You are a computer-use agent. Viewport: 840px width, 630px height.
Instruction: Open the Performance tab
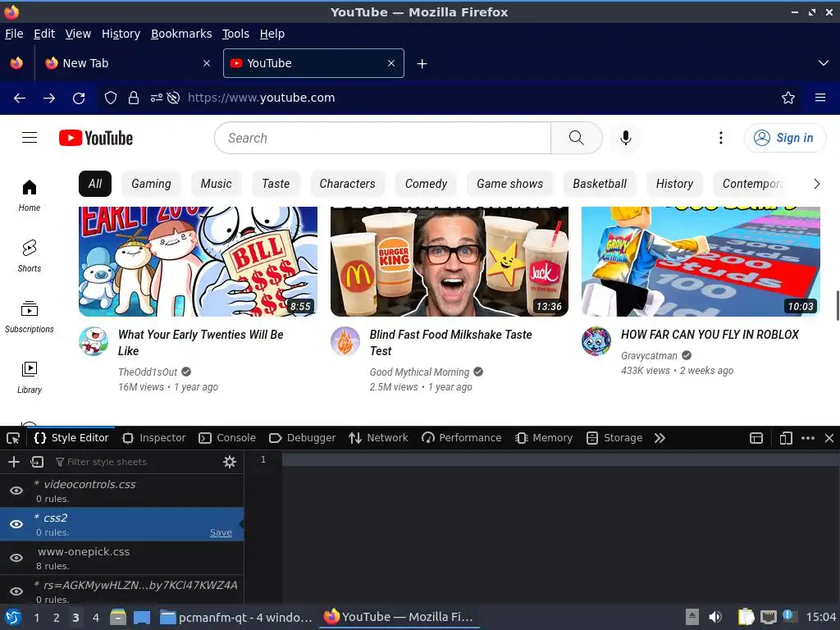(x=462, y=438)
